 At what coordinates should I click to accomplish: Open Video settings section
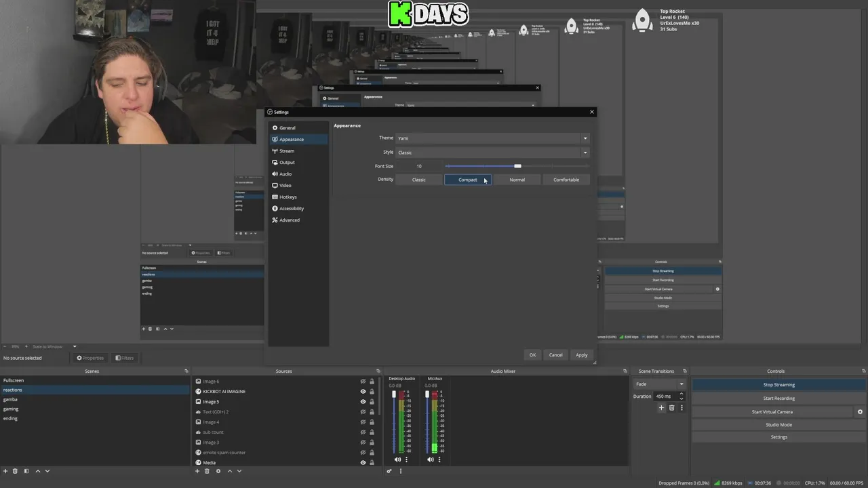click(298, 185)
